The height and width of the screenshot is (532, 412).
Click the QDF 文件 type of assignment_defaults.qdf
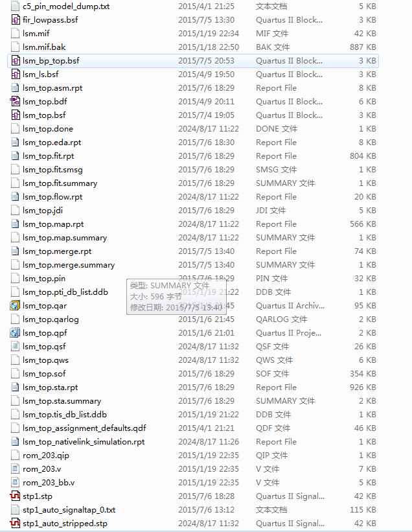tap(273, 428)
